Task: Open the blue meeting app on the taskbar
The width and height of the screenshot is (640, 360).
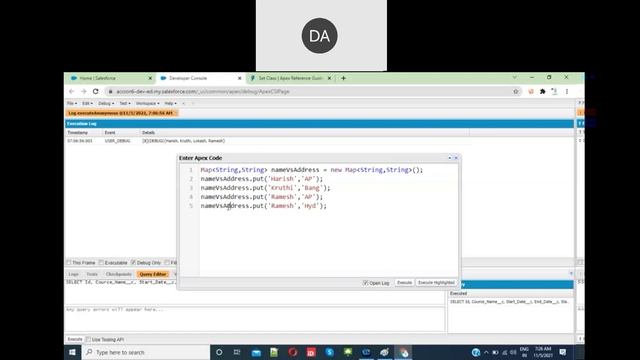Action: (366, 352)
